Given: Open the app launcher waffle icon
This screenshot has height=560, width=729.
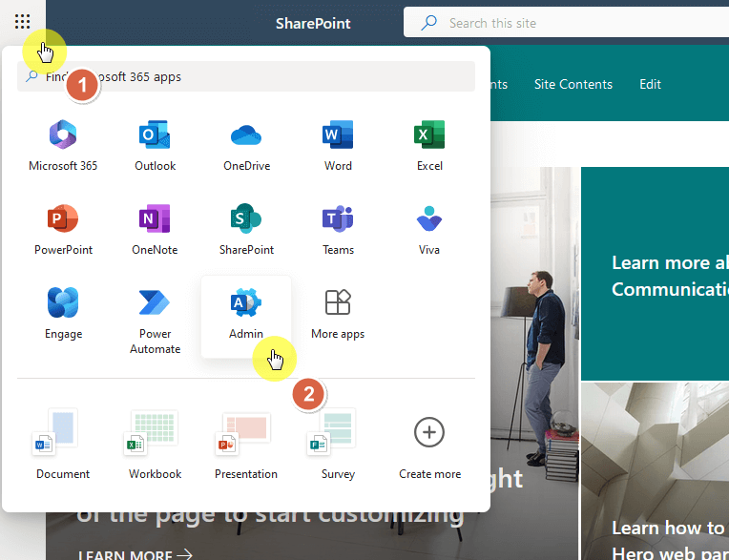Looking at the screenshot, I should click(22, 21).
